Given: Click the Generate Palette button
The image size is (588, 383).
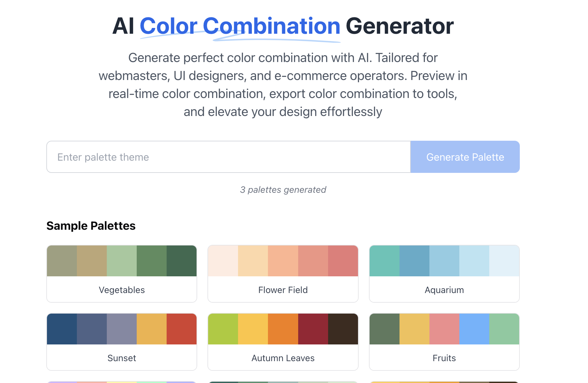Looking at the screenshot, I should point(465,157).
